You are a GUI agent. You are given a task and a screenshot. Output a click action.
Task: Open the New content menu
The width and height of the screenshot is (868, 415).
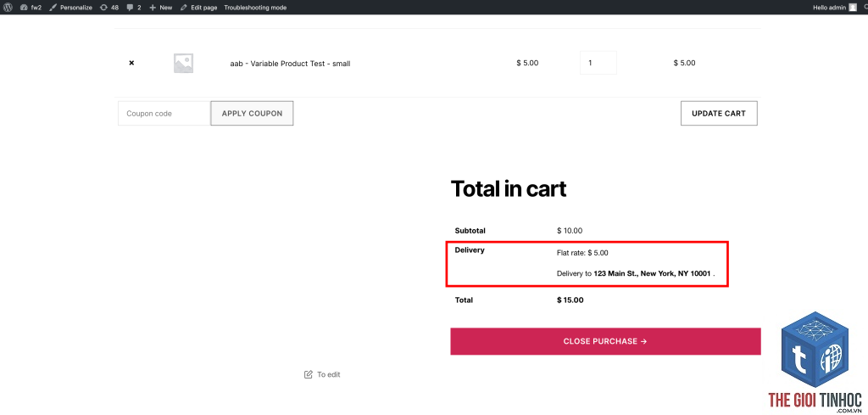[x=161, y=8]
